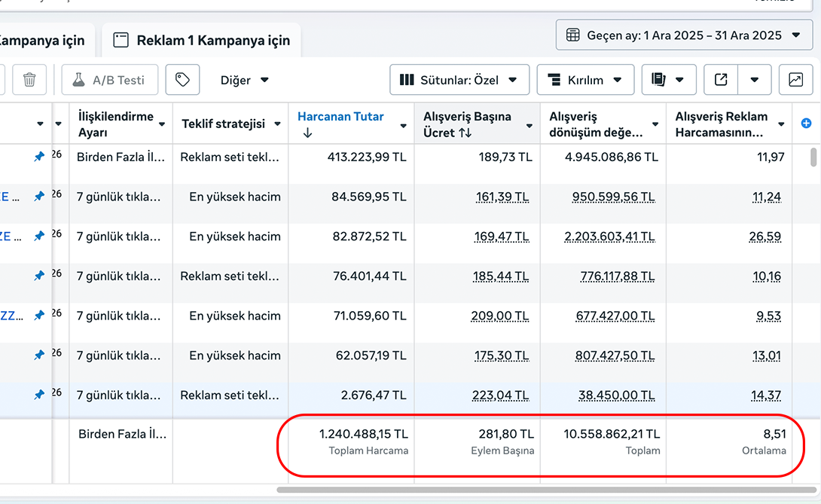Viewport: 821px width, 504px height.
Task: Click the trash delete icon
Action: (x=29, y=80)
